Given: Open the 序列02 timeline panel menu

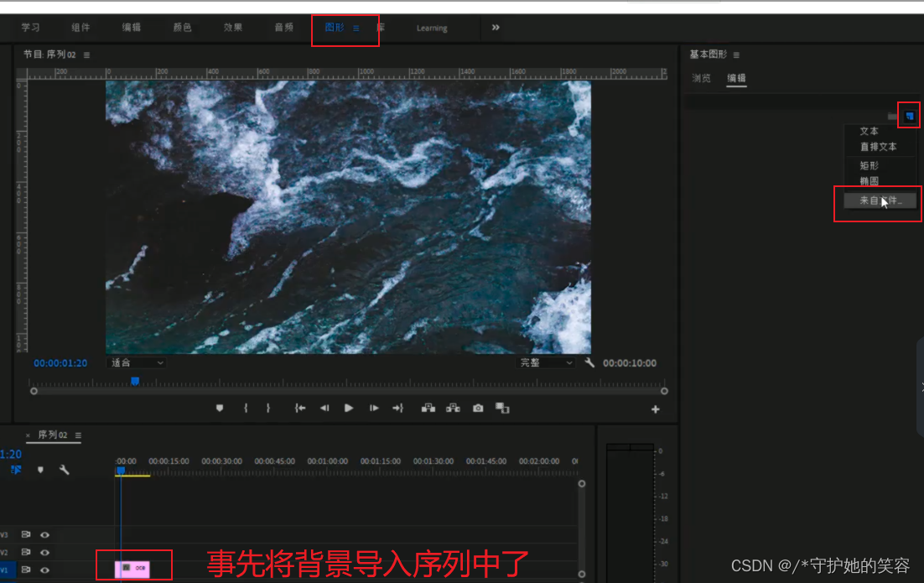Looking at the screenshot, I should pyautogui.click(x=78, y=435).
